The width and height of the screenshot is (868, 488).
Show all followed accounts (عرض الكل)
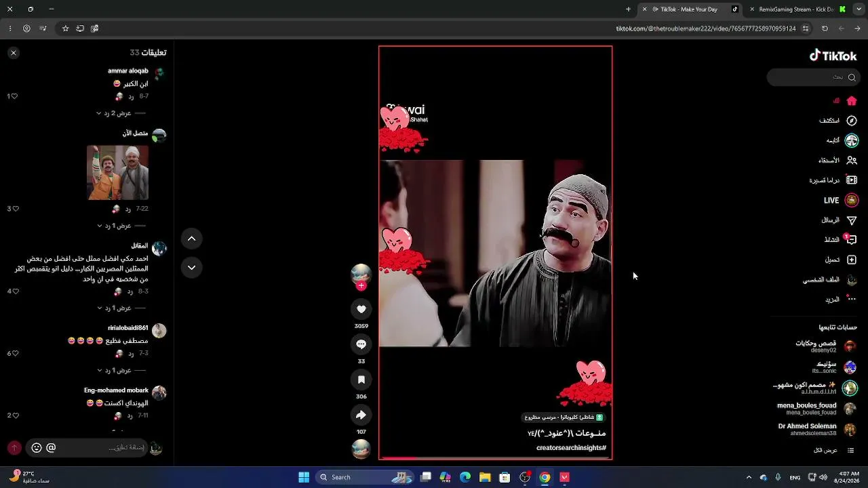pyautogui.click(x=833, y=450)
